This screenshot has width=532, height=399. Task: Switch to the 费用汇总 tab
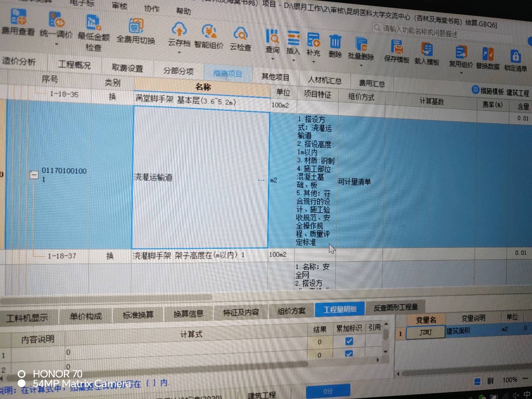pyautogui.click(x=372, y=83)
